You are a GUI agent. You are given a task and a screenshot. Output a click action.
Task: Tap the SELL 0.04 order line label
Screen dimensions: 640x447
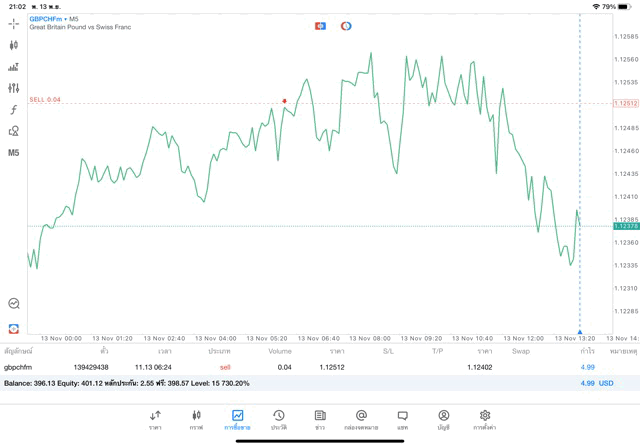coord(45,100)
